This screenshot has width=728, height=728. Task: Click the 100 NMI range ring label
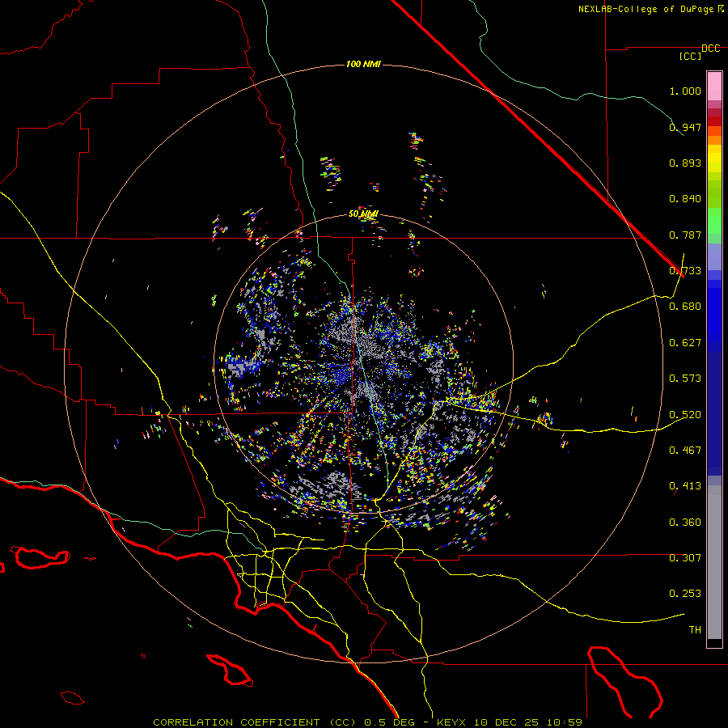(x=363, y=64)
